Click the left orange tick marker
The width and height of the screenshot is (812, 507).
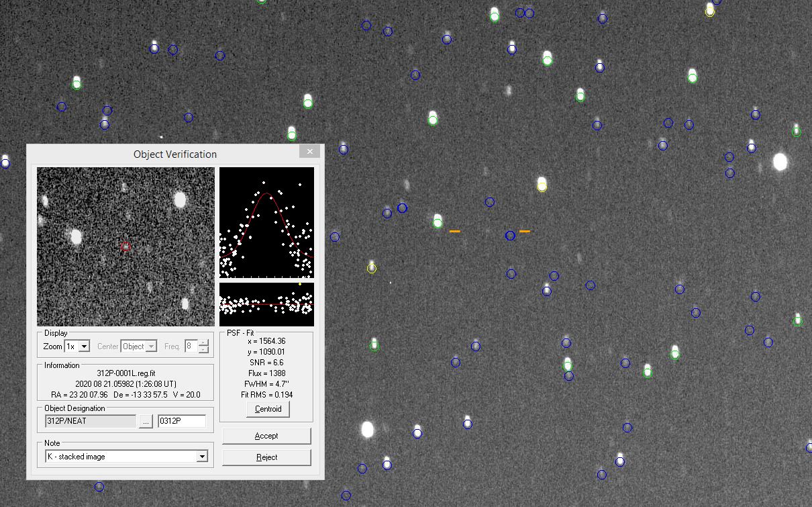455,231
